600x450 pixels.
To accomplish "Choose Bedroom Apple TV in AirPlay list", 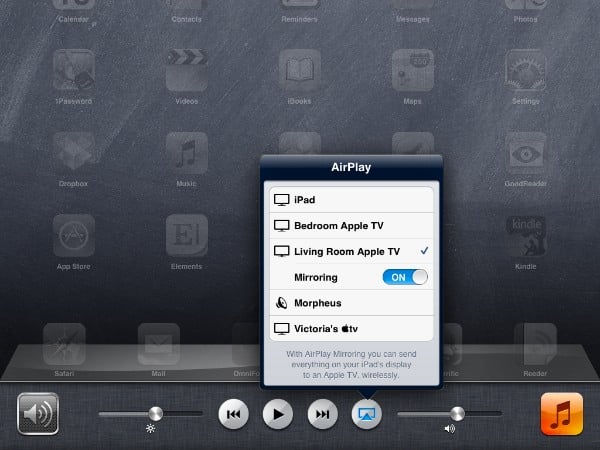I will (351, 226).
